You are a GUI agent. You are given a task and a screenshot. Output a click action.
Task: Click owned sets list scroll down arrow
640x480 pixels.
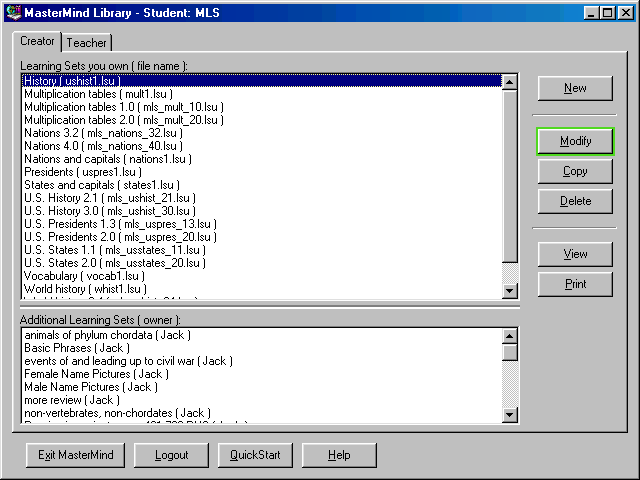click(x=509, y=291)
